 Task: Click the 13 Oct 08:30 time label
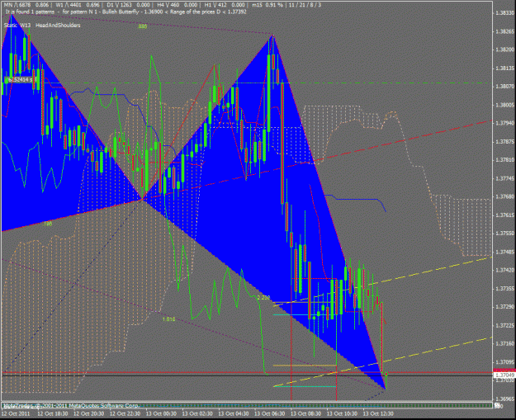pyautogui.click(x=305, y=413)
